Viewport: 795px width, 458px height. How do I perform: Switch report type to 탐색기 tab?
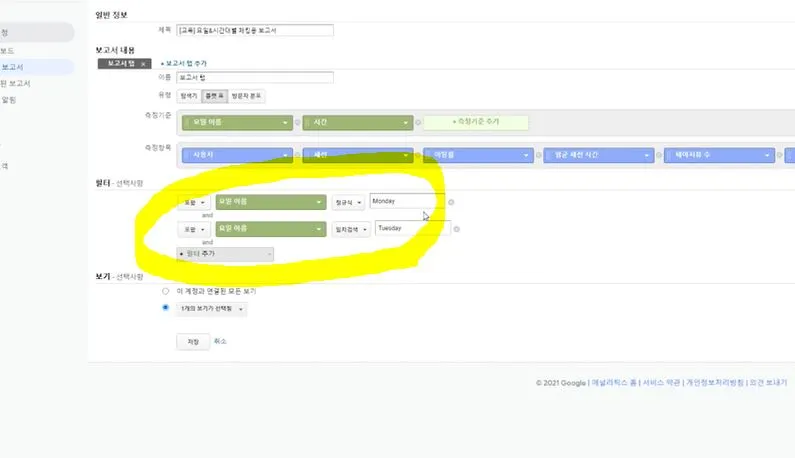[189, 96]
